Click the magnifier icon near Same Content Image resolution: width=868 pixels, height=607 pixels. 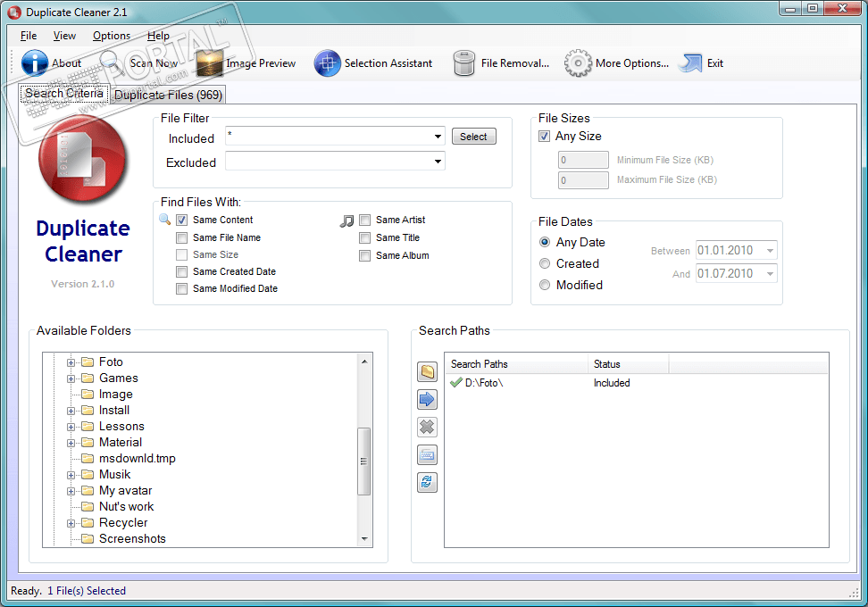click(164, 219)
